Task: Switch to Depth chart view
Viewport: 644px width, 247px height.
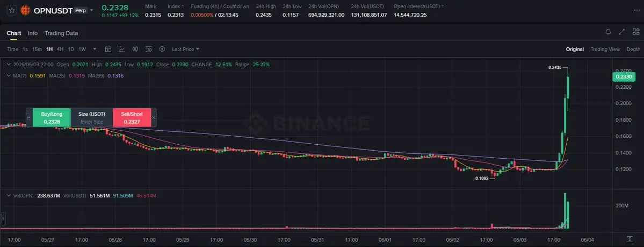Action: coord(633,50)
